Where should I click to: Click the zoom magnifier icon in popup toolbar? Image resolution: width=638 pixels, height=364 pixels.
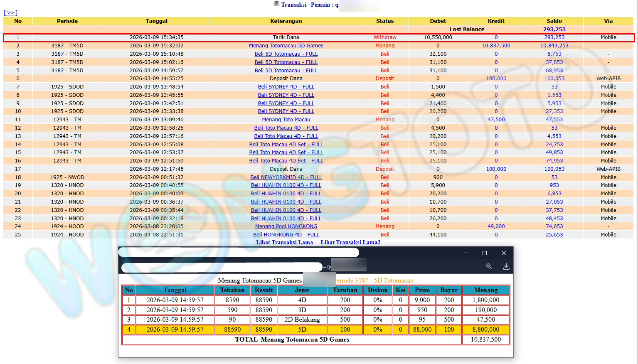[489, 266]
